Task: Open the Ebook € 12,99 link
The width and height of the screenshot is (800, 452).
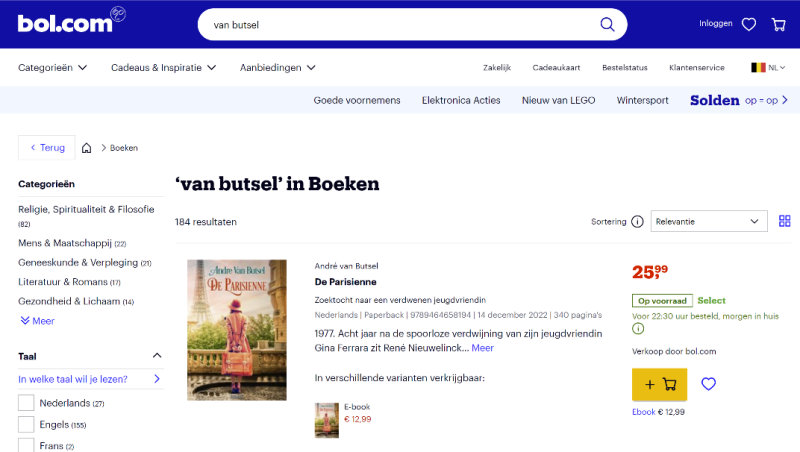Action: point(658,412)
